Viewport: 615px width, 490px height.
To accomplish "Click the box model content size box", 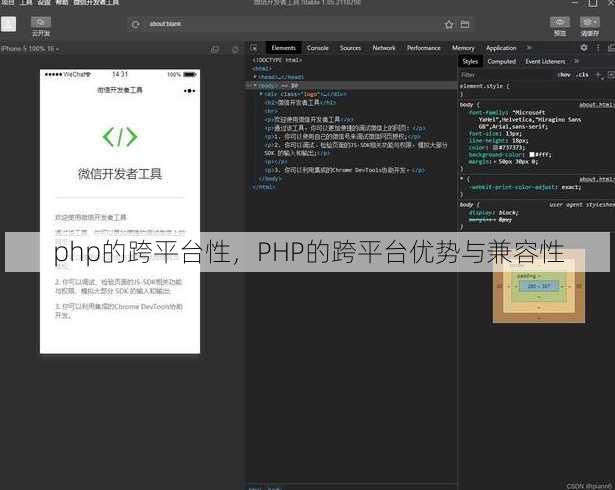I will coord(539,286).
